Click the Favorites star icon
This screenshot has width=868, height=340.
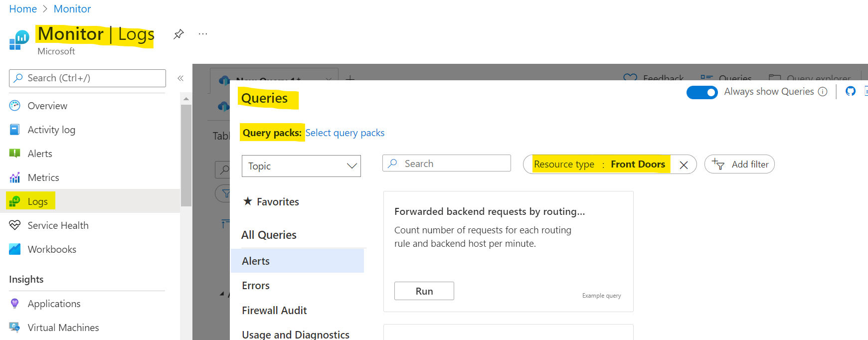[248, 201]
